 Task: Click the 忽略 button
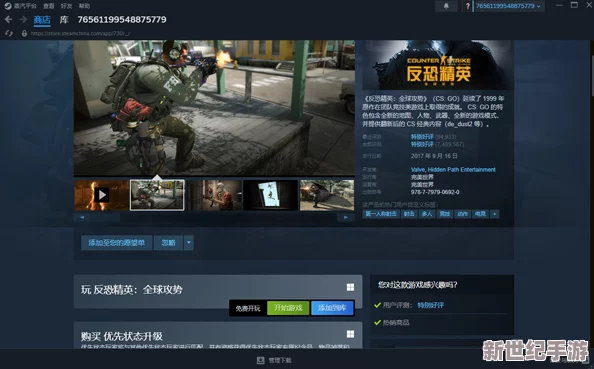click(168, 242)
